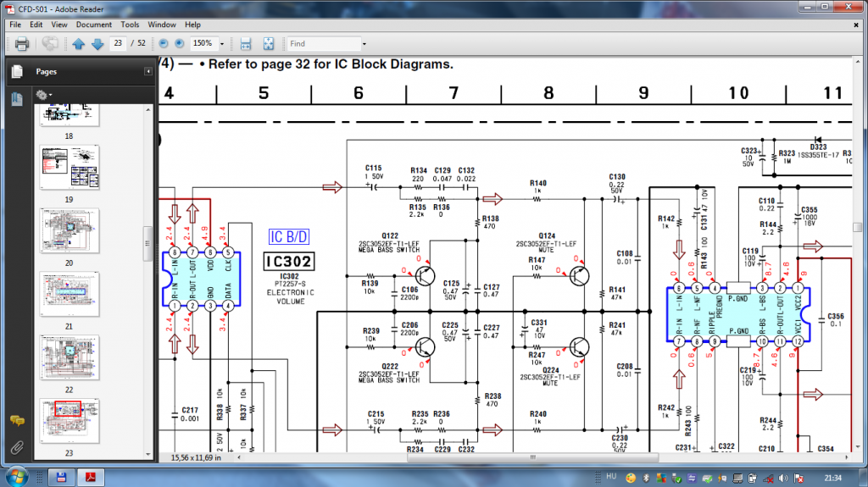Click the IC B/D link in schematic
868x487 pixels.
[288, 237]
